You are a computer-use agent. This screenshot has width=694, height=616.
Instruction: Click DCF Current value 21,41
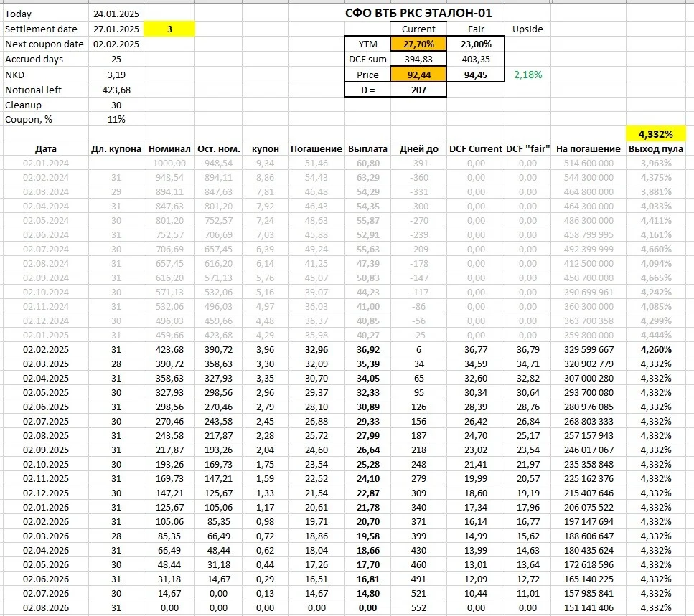[x=476, y=464]
